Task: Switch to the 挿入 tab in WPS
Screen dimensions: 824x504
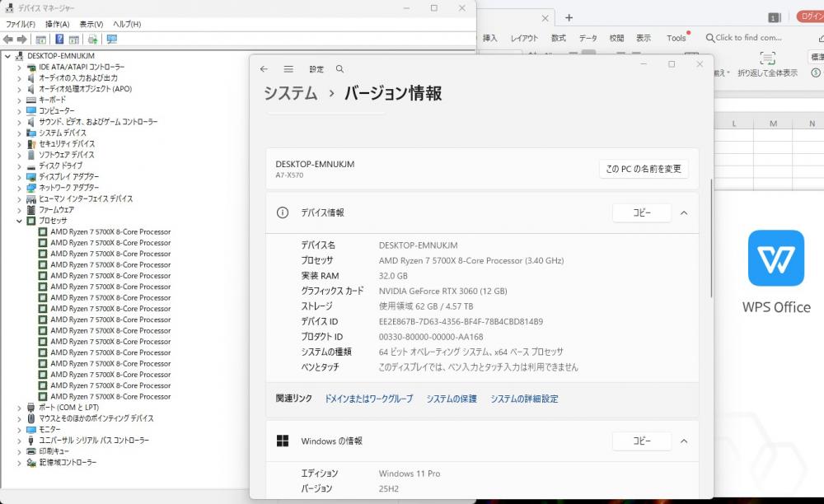Action: coord(489,39)
